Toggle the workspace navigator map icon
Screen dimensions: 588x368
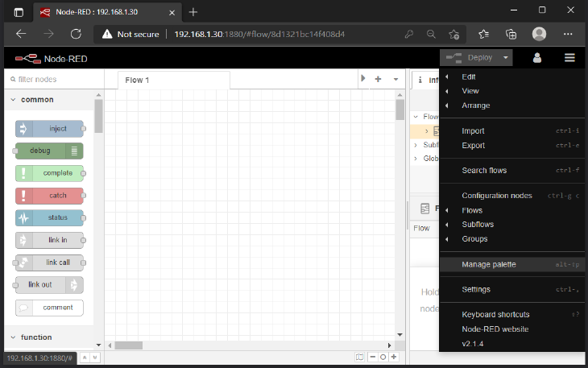point(359,358)
